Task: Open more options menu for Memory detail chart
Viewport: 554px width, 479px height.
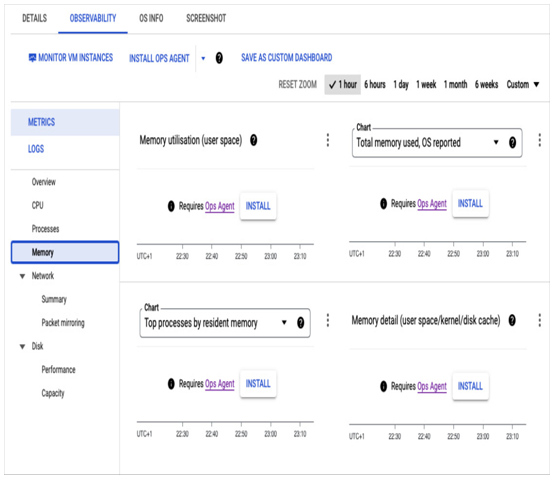Action: click(x=539, y=320)
